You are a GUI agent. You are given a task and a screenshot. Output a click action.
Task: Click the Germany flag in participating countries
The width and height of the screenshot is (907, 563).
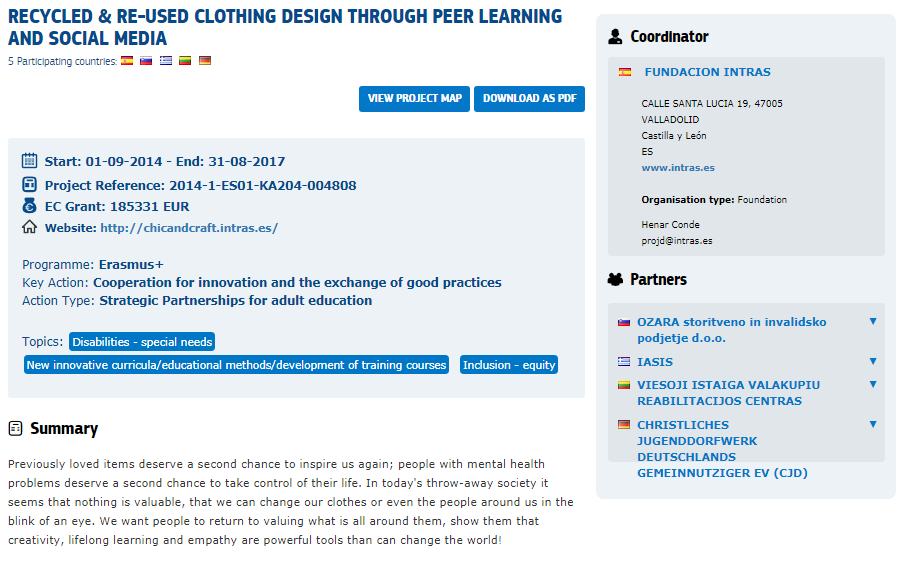coord(205,61)
